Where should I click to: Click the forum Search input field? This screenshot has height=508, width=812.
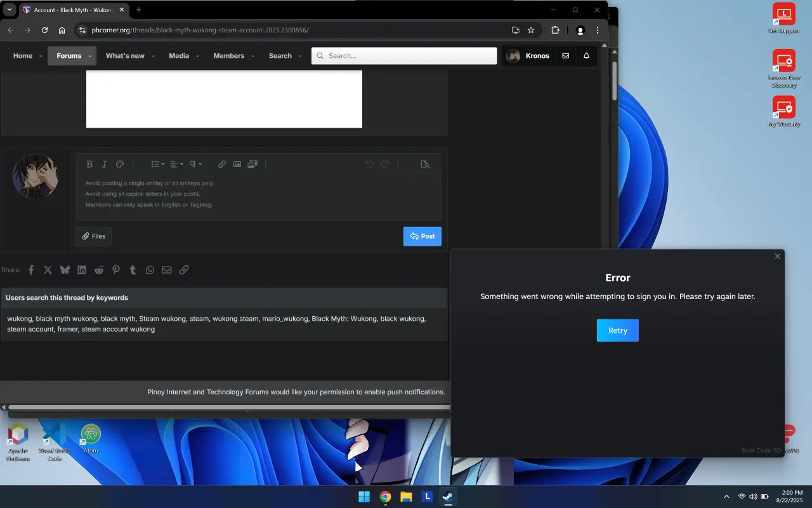pyautogui.click(x=404, y=56)
